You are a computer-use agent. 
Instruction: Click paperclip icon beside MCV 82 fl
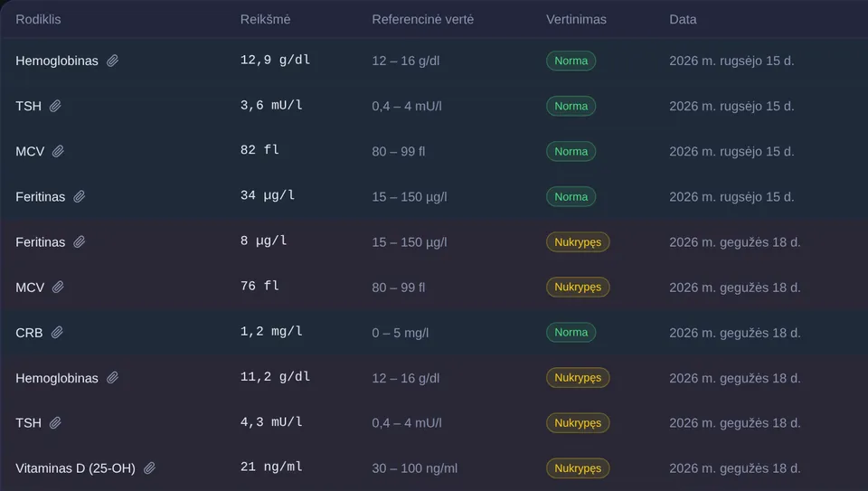pos(58,152)
